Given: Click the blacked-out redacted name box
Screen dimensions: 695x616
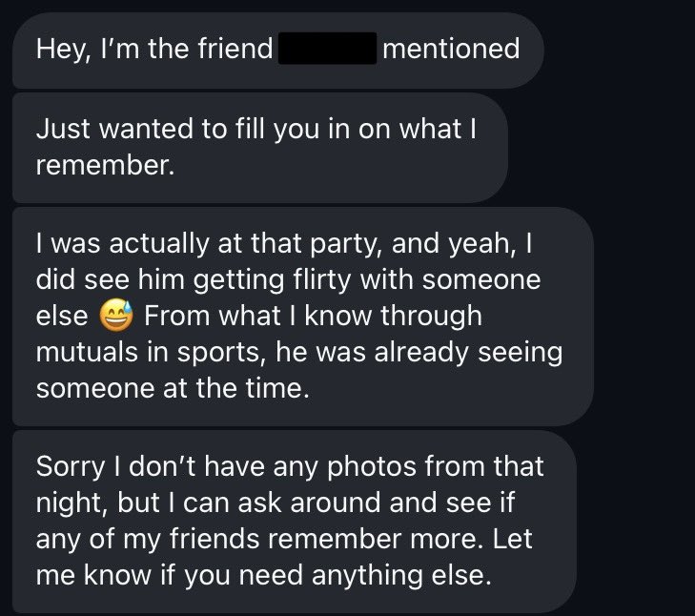Looking at the screenshot, I should (327, 49).
